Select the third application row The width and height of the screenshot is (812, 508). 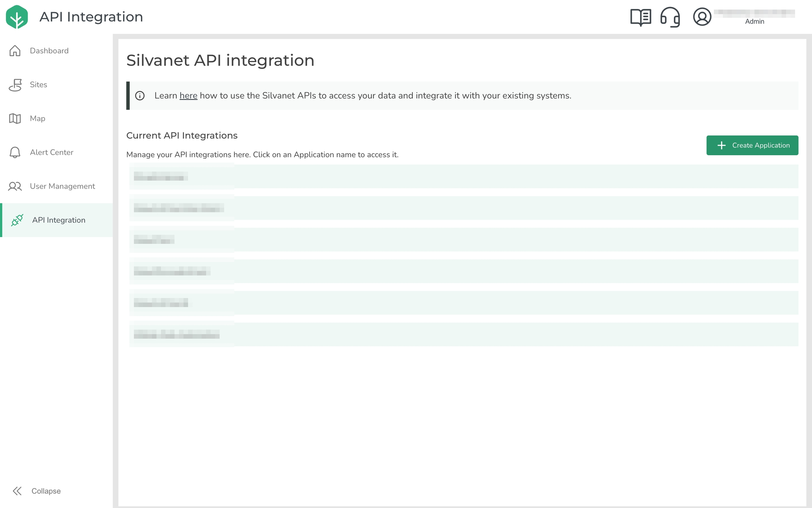click(x=154, y=240)
